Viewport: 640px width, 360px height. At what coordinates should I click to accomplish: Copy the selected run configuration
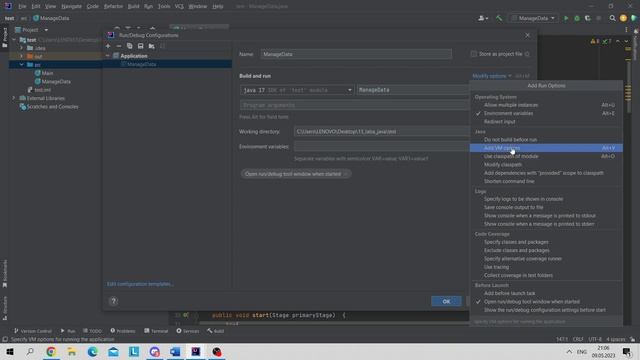tap(129, 46)
